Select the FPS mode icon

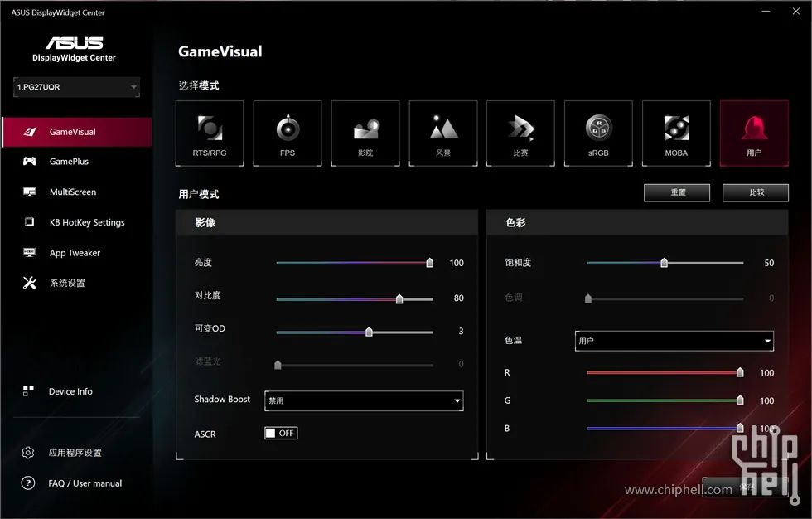click(288, 128)
